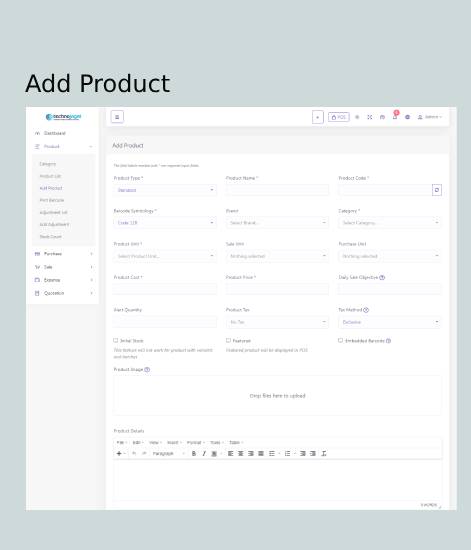471x550 pixels.
Task: Insert a bullet list in the editor
Action: [272, 454]
